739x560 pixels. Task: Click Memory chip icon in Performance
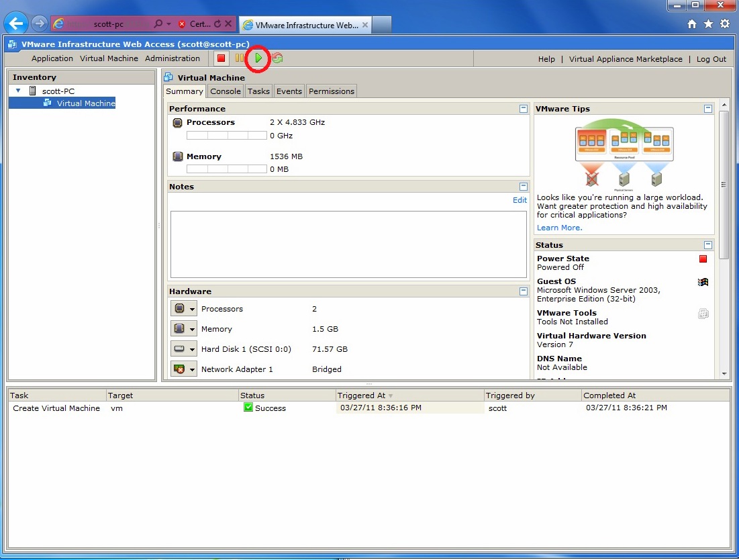[x=177, y=156]
